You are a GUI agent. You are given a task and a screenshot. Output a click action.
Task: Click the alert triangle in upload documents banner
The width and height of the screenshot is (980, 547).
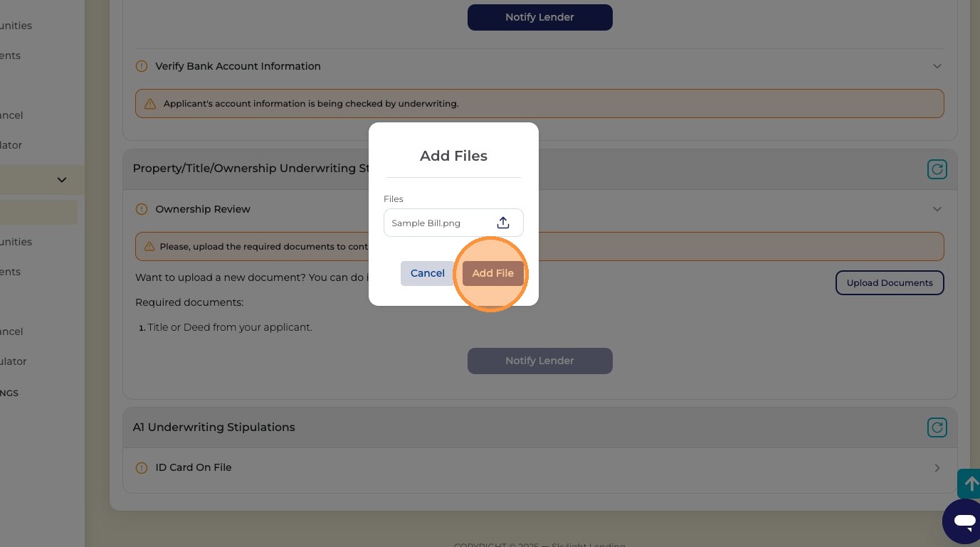click(149, 247)
